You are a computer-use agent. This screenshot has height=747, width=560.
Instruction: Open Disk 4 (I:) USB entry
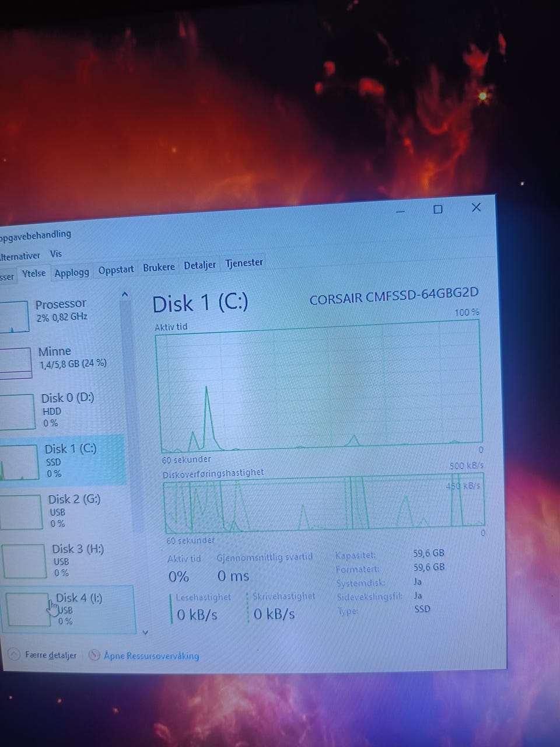point(69,610)
